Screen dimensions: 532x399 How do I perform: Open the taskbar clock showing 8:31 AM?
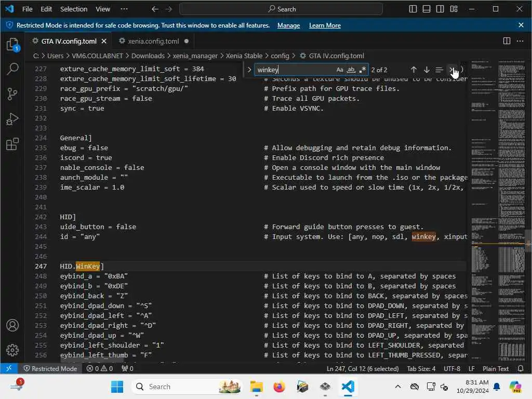[472, 387]
